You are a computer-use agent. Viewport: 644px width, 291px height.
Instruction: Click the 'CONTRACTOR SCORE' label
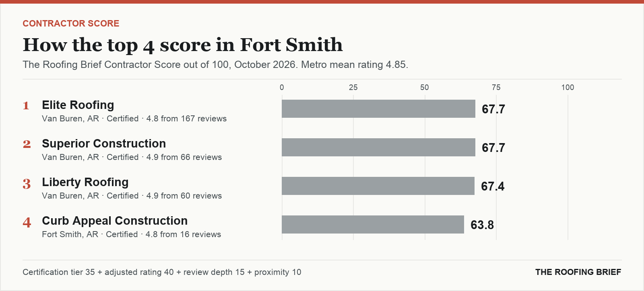(71, 23)
